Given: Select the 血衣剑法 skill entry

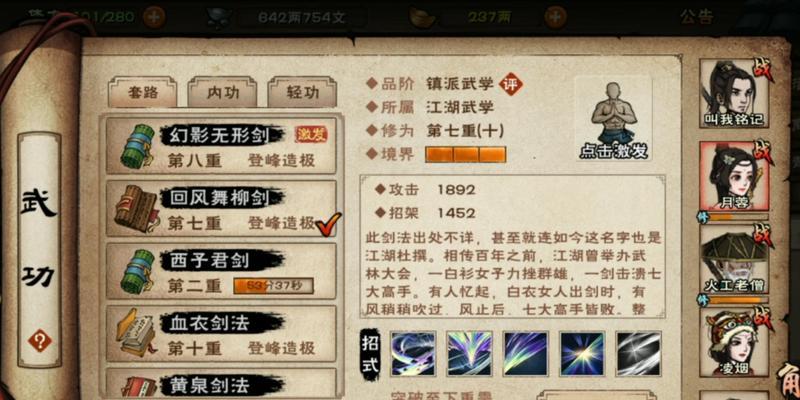Looking at the screenshot, I should pos(221,334).
